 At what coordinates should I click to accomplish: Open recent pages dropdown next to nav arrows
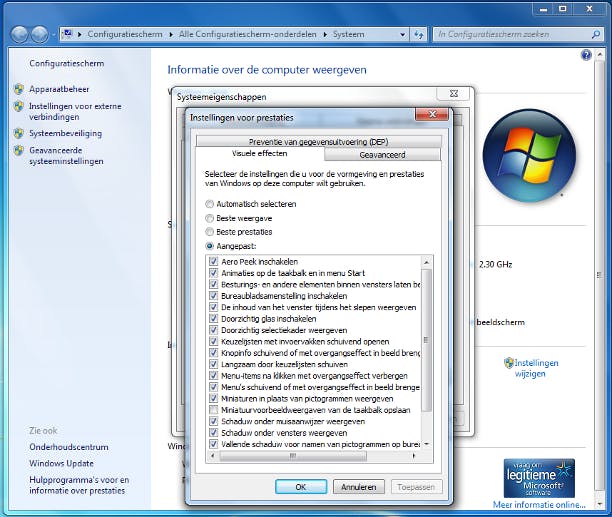pos(53,35)
